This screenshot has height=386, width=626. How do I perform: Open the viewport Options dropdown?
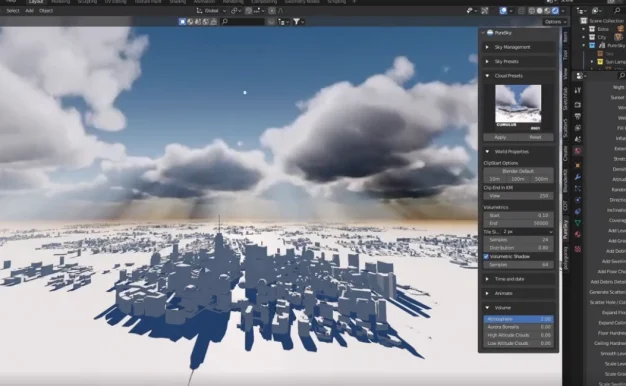click(x=555, y=22)
